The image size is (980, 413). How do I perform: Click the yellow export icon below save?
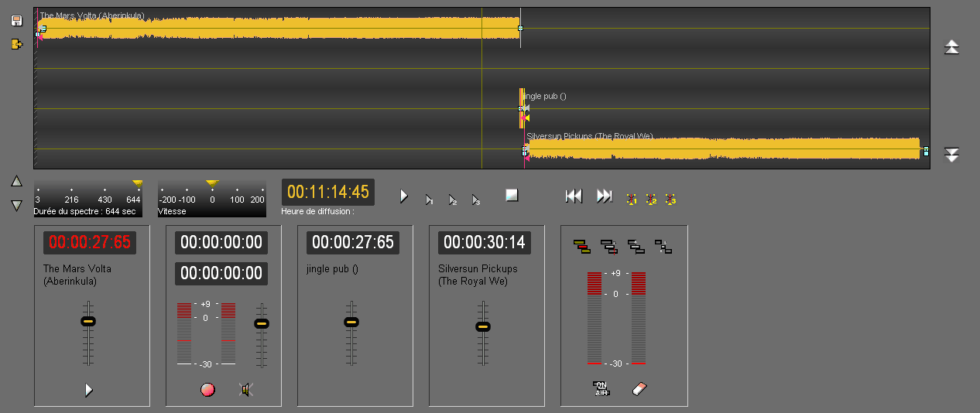point(17,44)
